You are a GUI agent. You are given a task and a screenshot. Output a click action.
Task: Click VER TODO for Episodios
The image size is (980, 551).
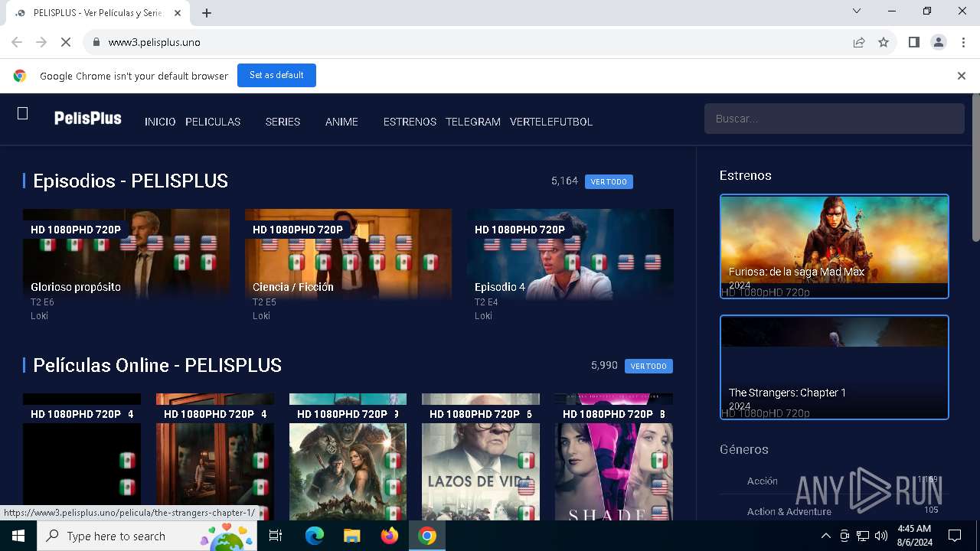point(609,181)
